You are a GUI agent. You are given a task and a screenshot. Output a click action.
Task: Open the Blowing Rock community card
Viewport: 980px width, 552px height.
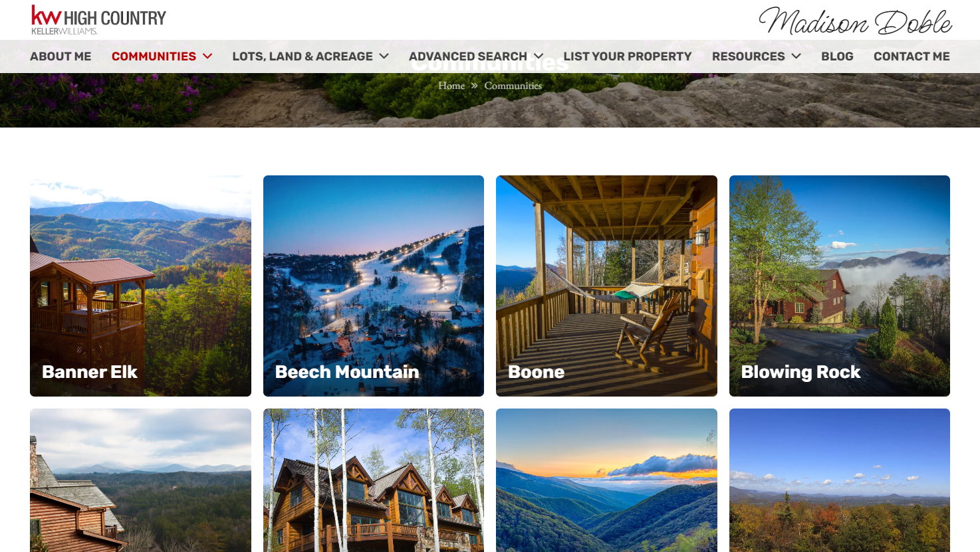840,286
